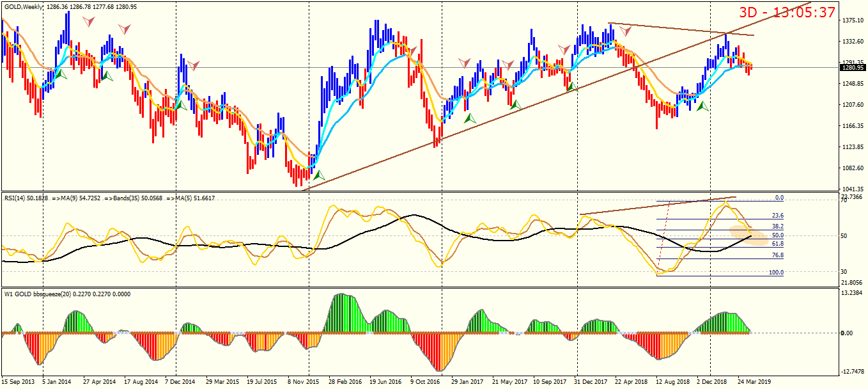Click the 21.8056 RSI axis minimum label
The width and height of the screenshot is (868, 389).
click(853, 282)
